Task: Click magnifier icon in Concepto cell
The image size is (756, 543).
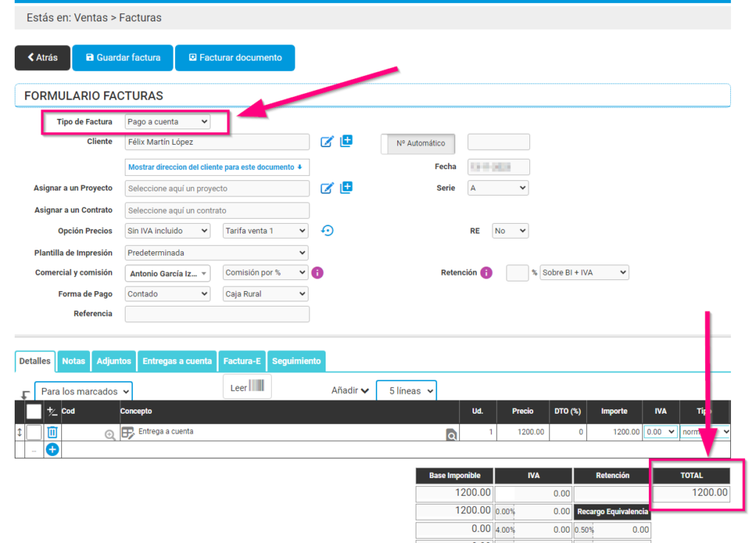Action: tap(451, 436)
